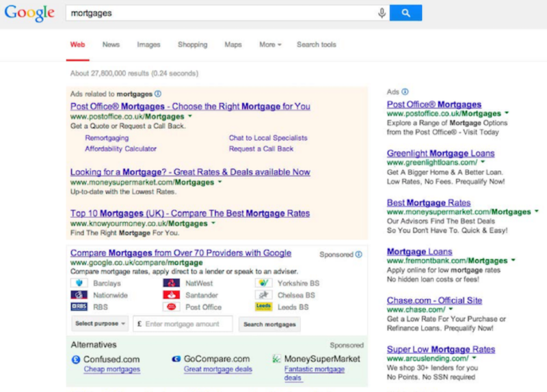Viewport: 547px width, 392px height.
Task: Expand arrow beside knowyourmoney.co.uk/Mortgages URL
Action: (x=213, y=223)
